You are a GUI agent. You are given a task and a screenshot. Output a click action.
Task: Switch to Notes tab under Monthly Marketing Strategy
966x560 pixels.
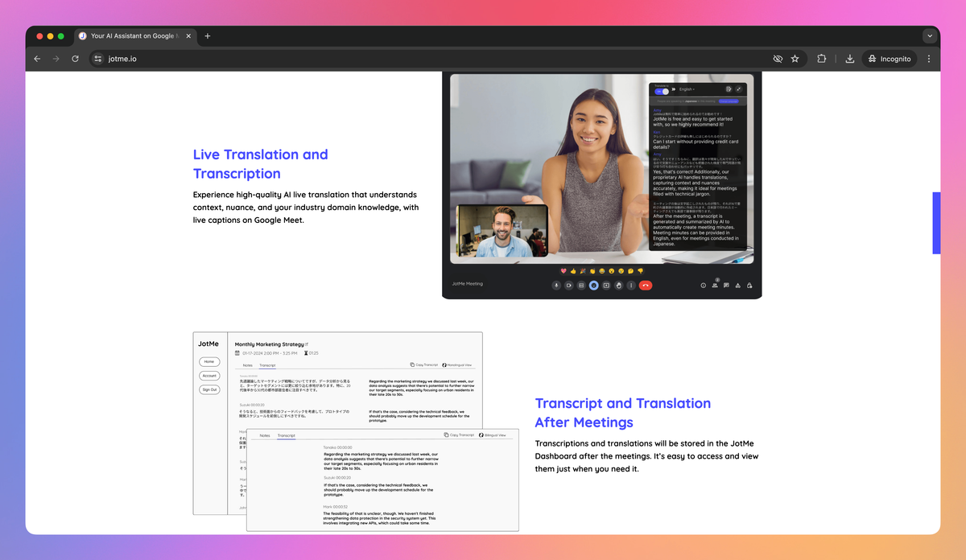coord(248,365)
